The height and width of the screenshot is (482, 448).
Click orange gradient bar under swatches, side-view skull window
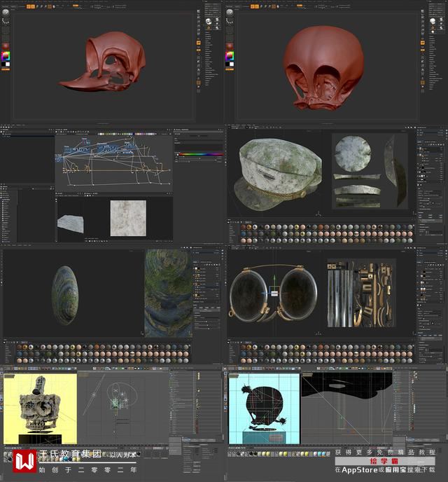tap(6, 69)
